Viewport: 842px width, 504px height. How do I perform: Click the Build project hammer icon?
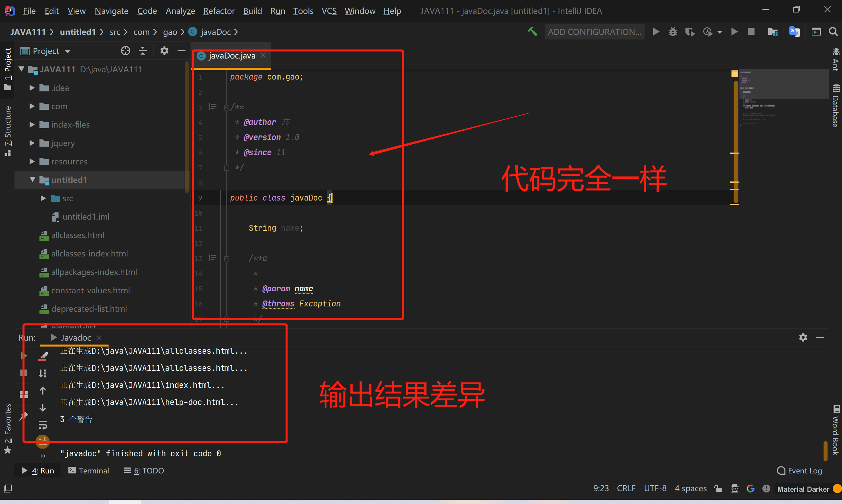coord(532,32)
